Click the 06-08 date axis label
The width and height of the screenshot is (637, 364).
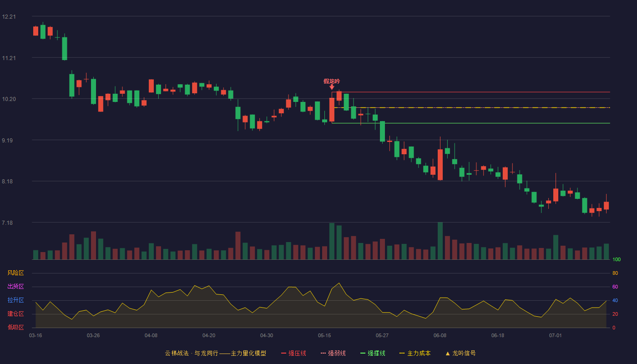point(440,335)
